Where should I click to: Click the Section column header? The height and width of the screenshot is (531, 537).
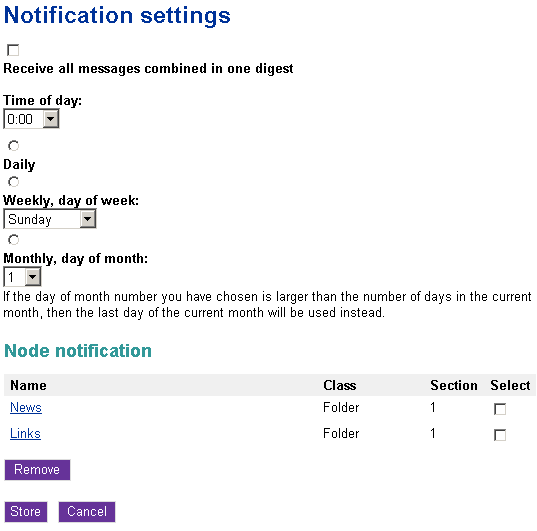(454, 385)
